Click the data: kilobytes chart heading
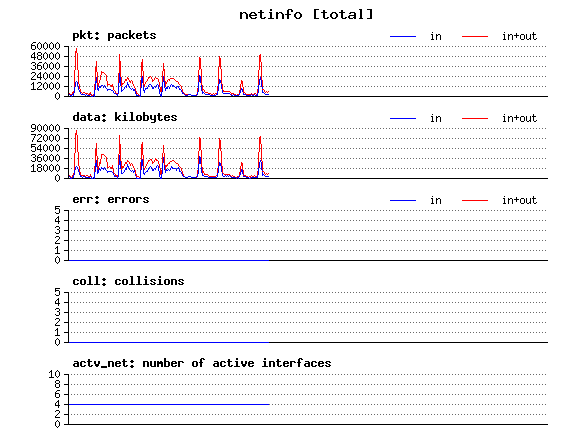Viewport: 562px width, 441px height. 125,117
